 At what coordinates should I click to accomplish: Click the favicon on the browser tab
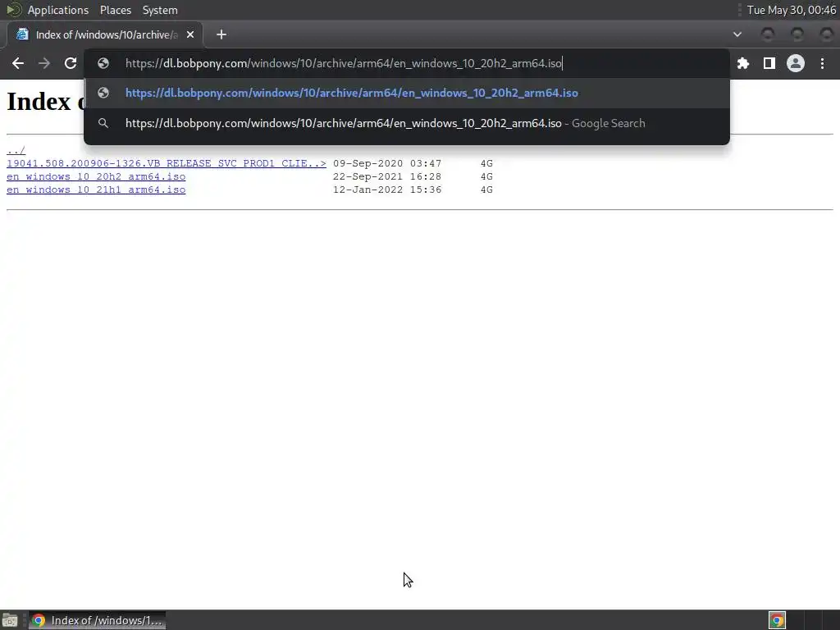tap(22, 34)
